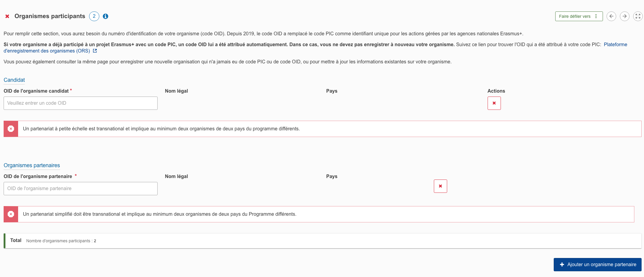Focus the 'Veuillez entrer un code OID' field
The height and width of the screenshot is (277, 644).
(81, 103)
